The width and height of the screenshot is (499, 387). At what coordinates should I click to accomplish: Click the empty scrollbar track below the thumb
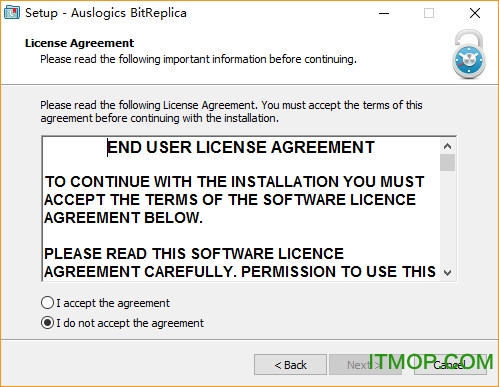coord(447,218)
